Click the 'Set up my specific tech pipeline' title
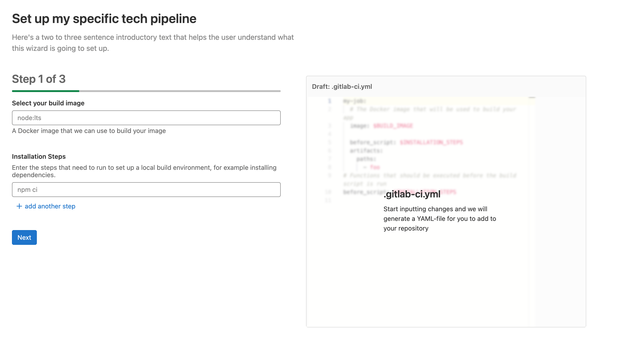The image size is (618, 364). [x=104, y=19]
